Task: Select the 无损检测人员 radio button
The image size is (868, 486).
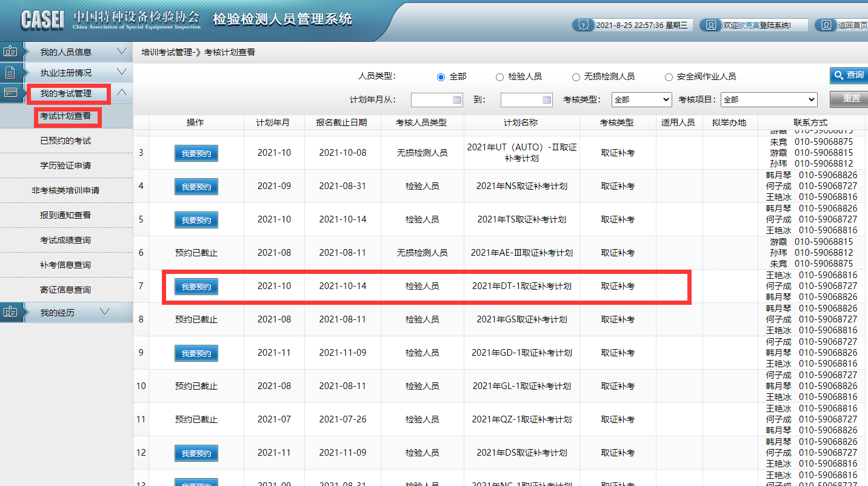Action: [576, 77]
